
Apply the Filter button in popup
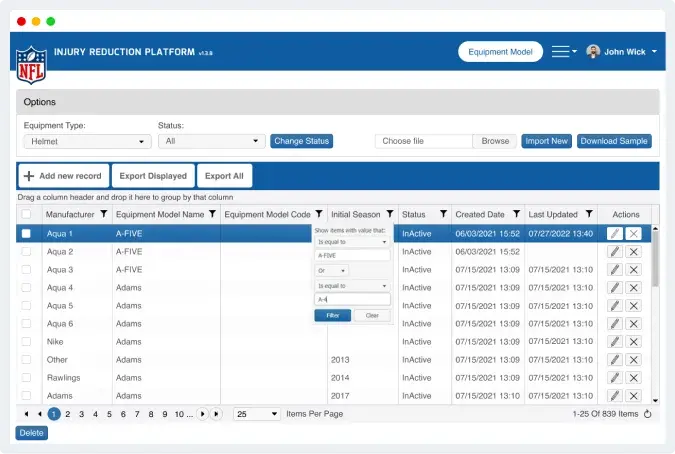coord(333,315)
